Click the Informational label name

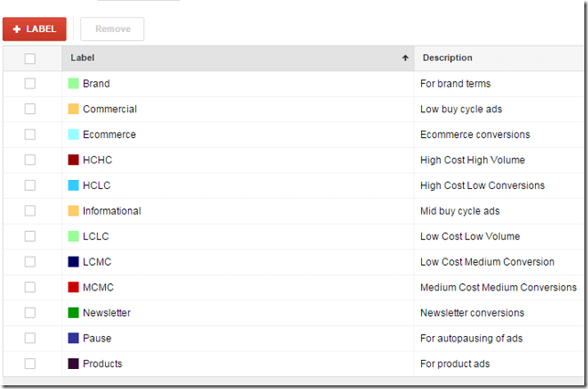tap(111, 211)
